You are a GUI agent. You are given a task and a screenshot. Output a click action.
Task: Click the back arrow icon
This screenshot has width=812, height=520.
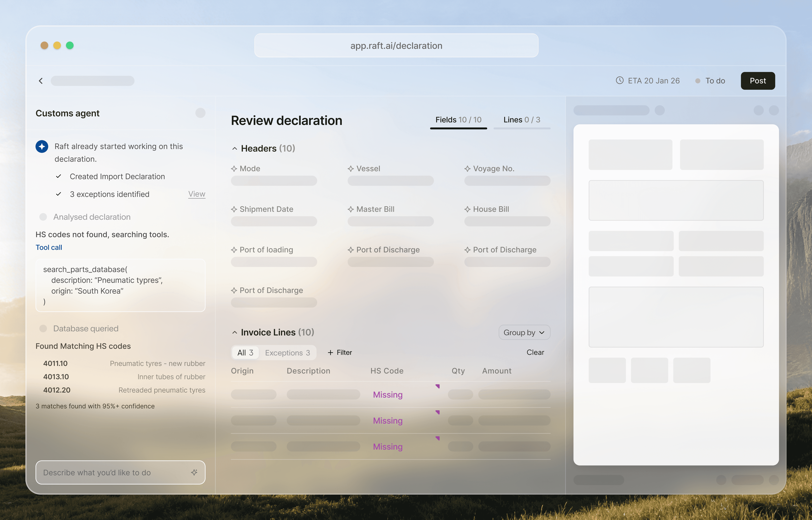click(x=41, y=81)
